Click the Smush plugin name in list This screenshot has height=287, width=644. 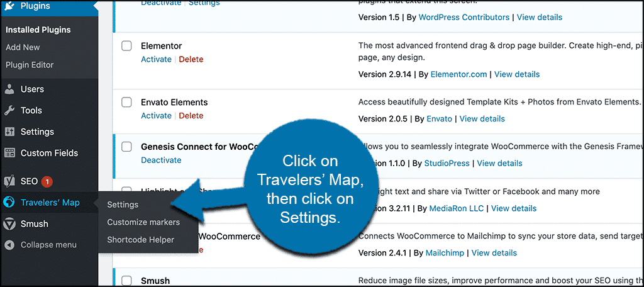click(155, 281)
